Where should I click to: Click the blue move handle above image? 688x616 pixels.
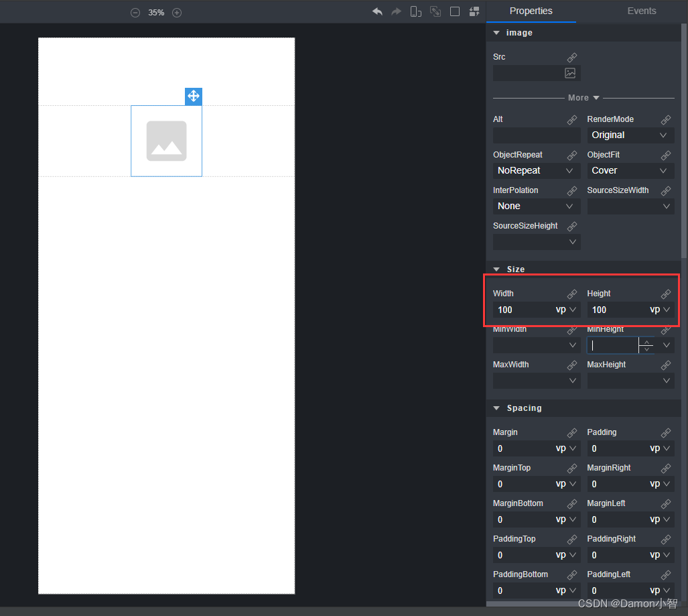(193, 97)
